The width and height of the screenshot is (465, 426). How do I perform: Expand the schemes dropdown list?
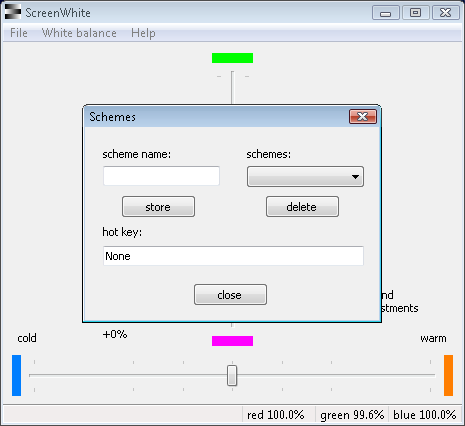click(x=305, y=176)
